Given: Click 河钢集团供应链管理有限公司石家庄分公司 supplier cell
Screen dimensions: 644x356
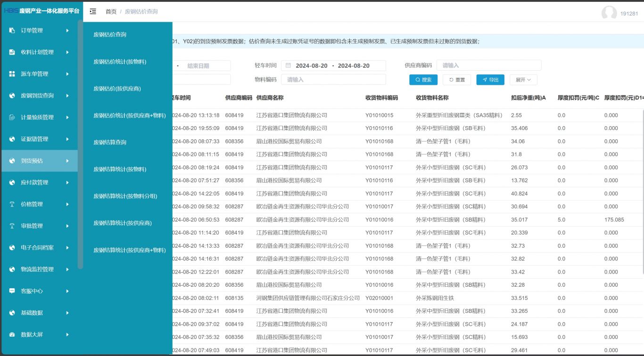Looking at the screenshot, I should [308, 298].
